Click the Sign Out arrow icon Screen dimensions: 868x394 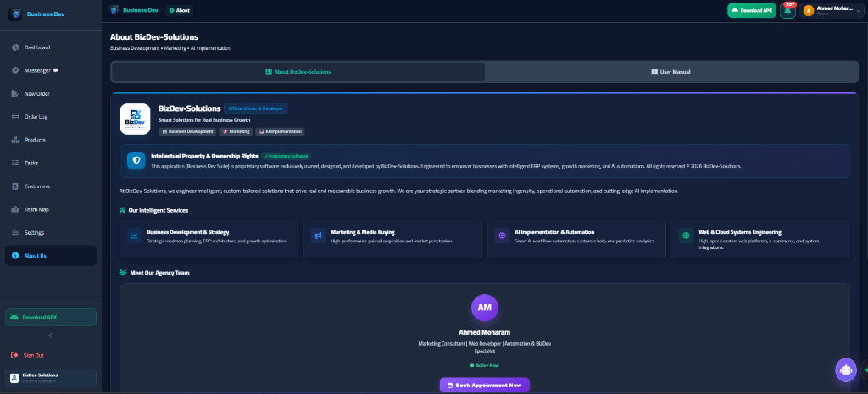(x=15, y=355)
